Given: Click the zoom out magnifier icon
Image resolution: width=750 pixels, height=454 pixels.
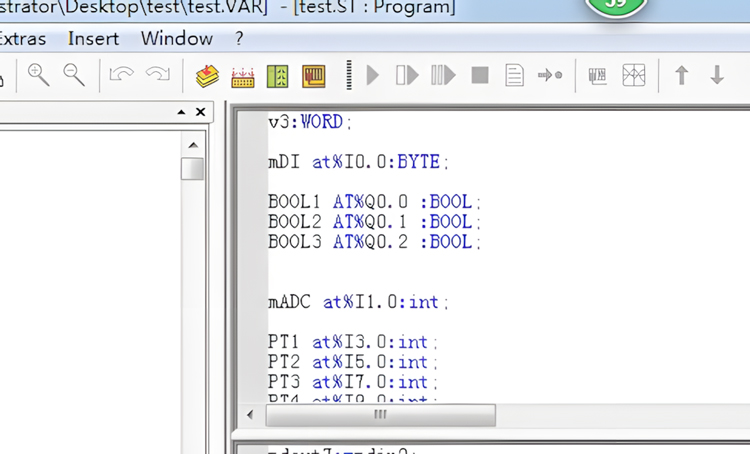Looking at the screenshot, I should [x=74, y=75].
